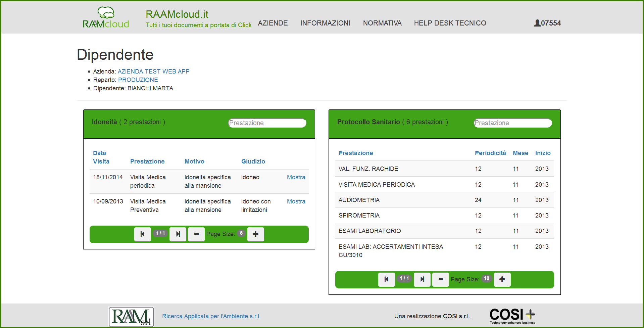Click the BIANCHI MARTA employee name
The image size is (644, 328).
click(x=150, y=88)
